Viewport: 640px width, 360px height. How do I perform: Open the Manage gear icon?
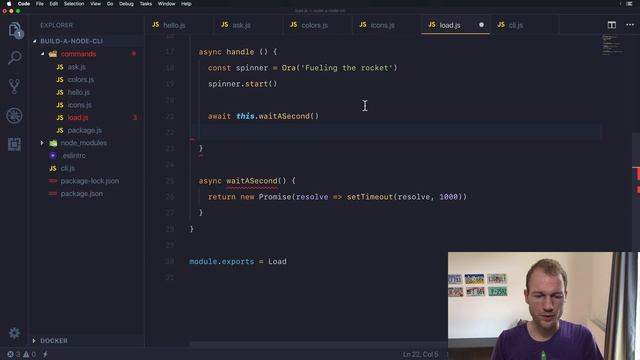pos(14,333)
